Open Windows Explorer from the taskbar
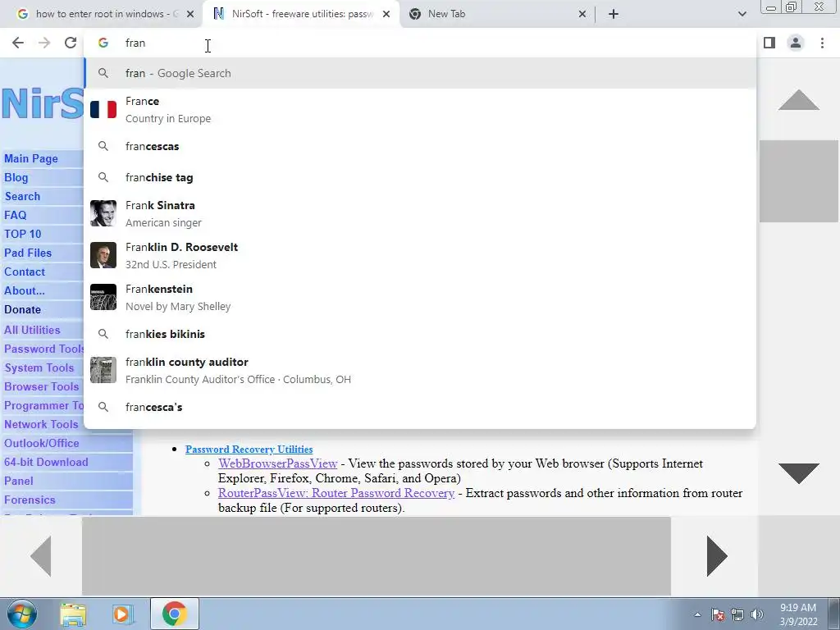 click(x=73, y=614)
